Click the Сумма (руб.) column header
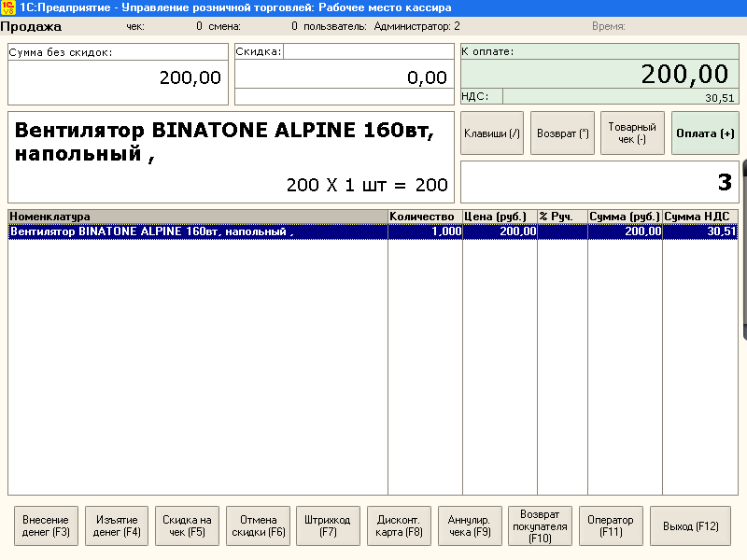The height and width of the screenshot is (560, 747). tap(625, 217)
